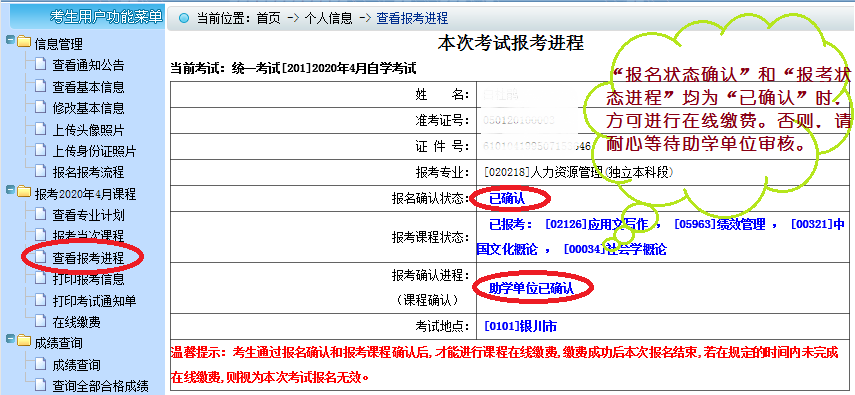855x395 pixels.
Task: Click 查看报考进程 in the breadcrumb
Action: tap(412, 19)
